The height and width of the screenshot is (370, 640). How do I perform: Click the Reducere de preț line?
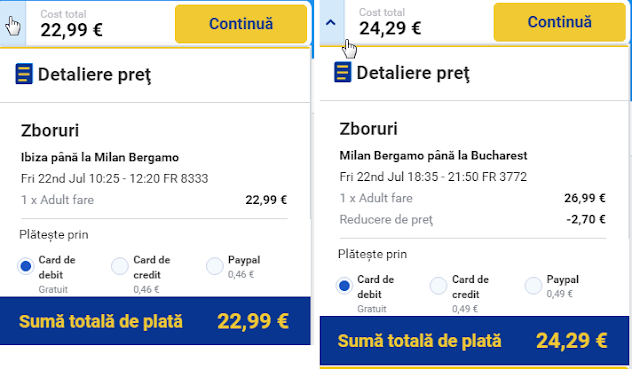(x=473, y=219)
